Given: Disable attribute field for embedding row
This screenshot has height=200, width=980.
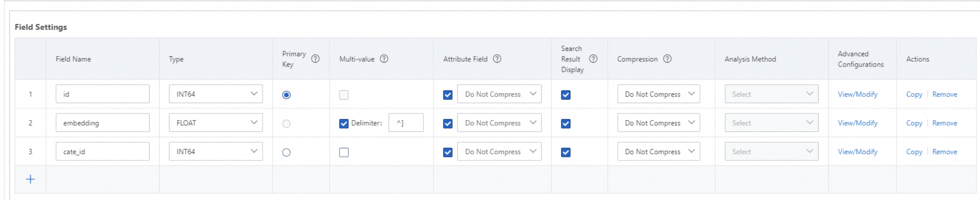Looking at the screenshot, I should pos(448,123).
